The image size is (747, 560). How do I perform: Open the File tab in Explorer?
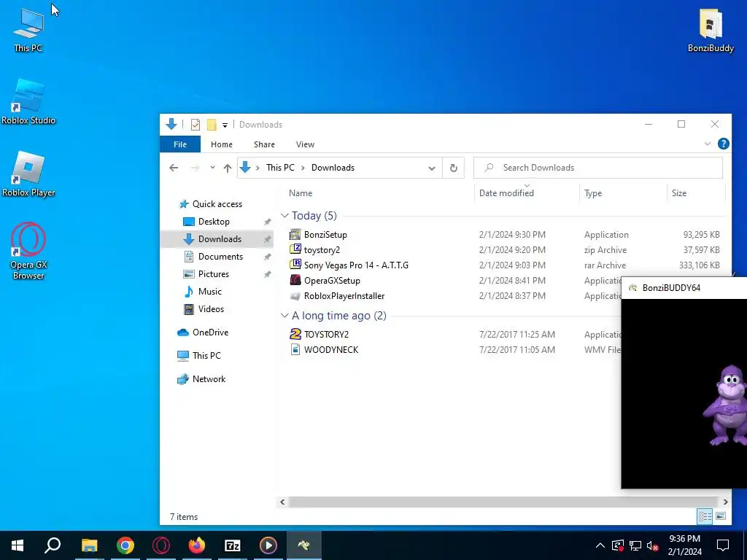coord(180,144)
